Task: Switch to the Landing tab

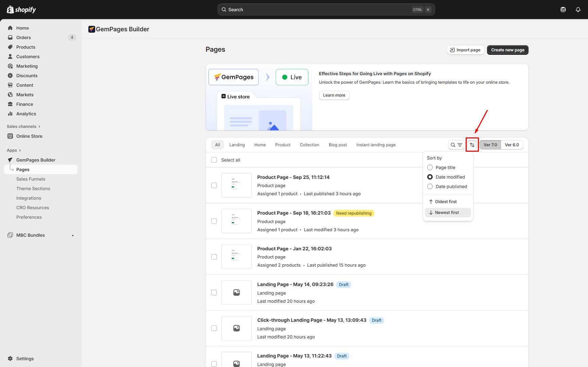Action: coord(237,145)
